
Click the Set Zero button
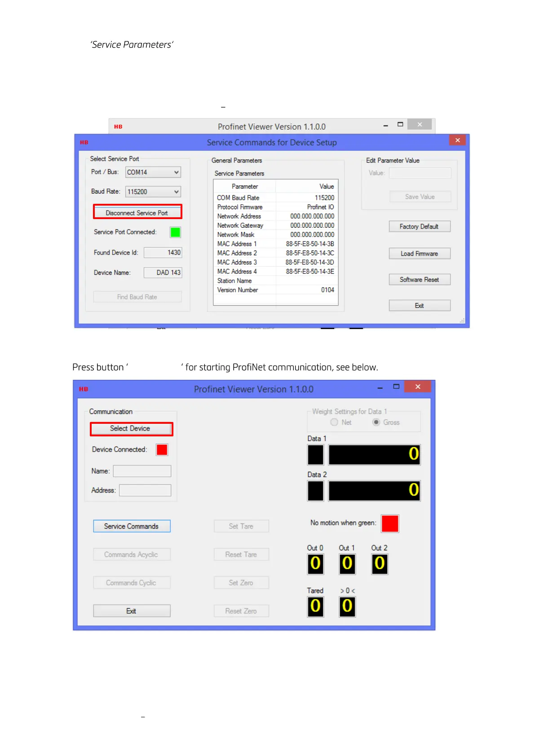241,583
